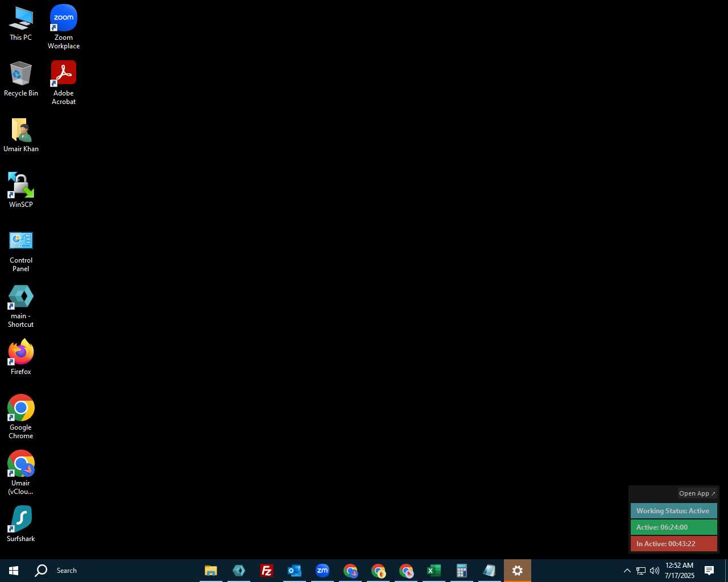728x582 pixels.
Task: Open Zoom from the taskbar
Action: 322,571
